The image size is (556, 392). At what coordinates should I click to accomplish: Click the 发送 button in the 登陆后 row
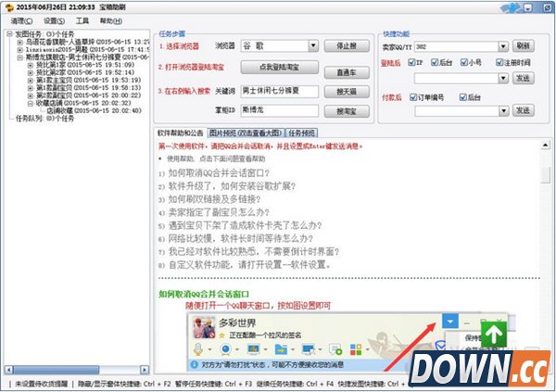(523, 78)
